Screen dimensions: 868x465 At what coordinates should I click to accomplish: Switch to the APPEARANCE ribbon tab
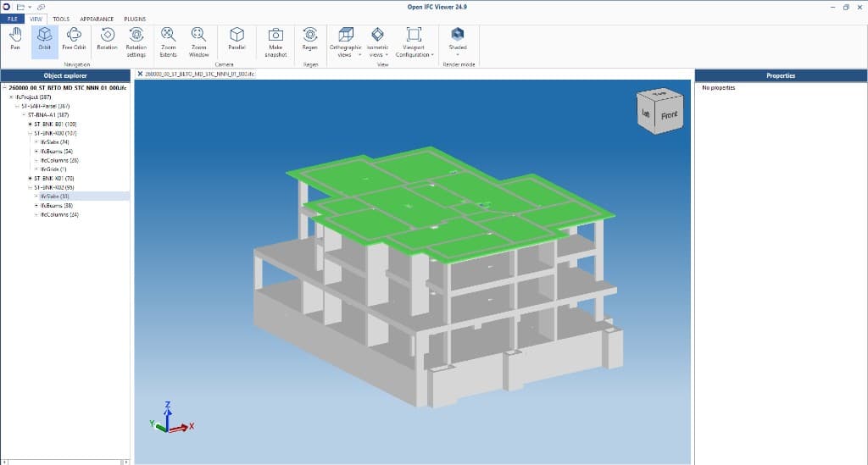97,19
